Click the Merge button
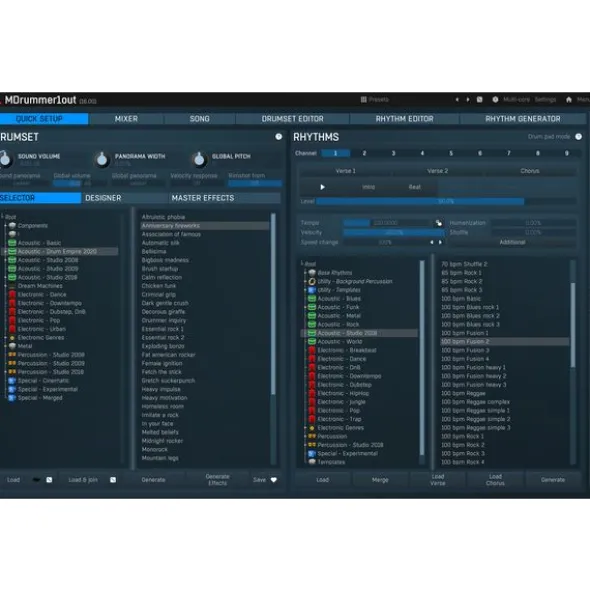 380,480
